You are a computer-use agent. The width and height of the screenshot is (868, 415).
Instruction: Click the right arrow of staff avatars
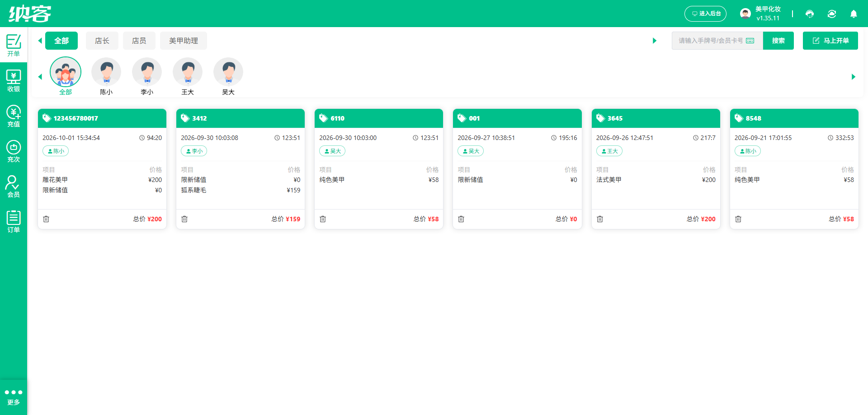(x=854, y=77)
